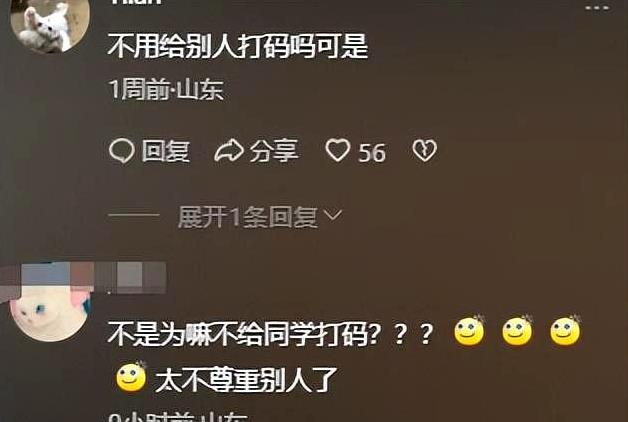Like the comment with 56 likes
This screenshot has width=628, height=422.
pyautogui.click(x=338, y=150)
